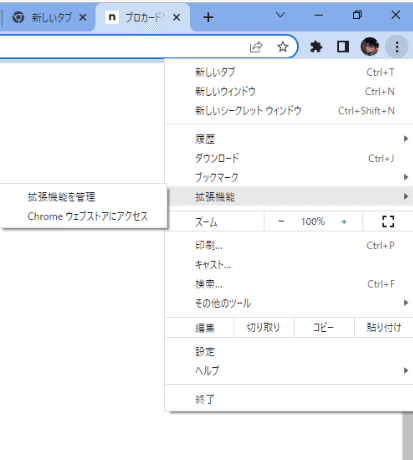Bookmark this page with star icon

point(283,47)
